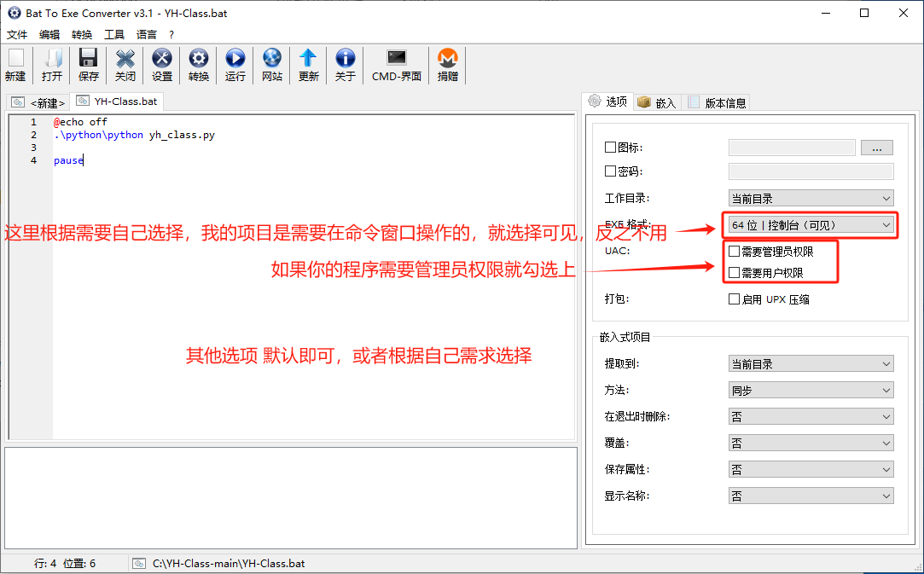Click the '行: 4 位置: 6' status text
The image size is (924, 574).
(65, 564)
